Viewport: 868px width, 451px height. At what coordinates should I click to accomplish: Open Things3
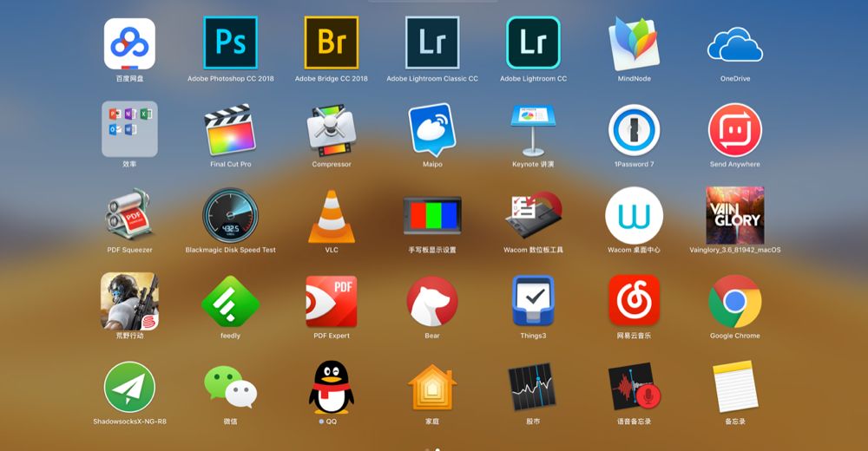click(x=533, y=302)
